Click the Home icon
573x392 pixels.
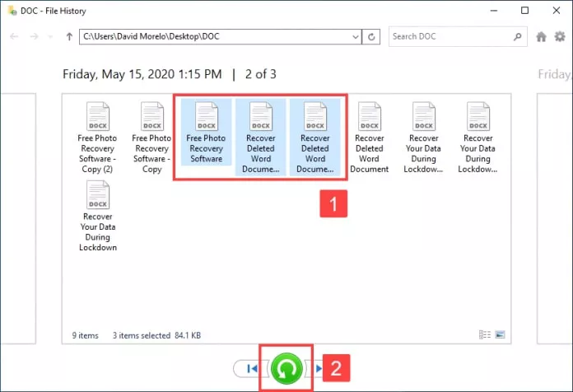(541, 36)
